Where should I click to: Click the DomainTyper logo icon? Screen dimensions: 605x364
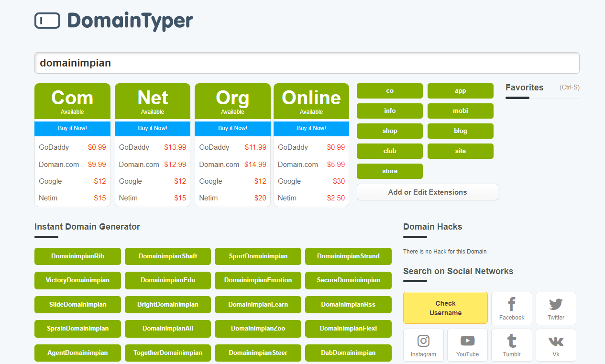click(x=47, y=21)
